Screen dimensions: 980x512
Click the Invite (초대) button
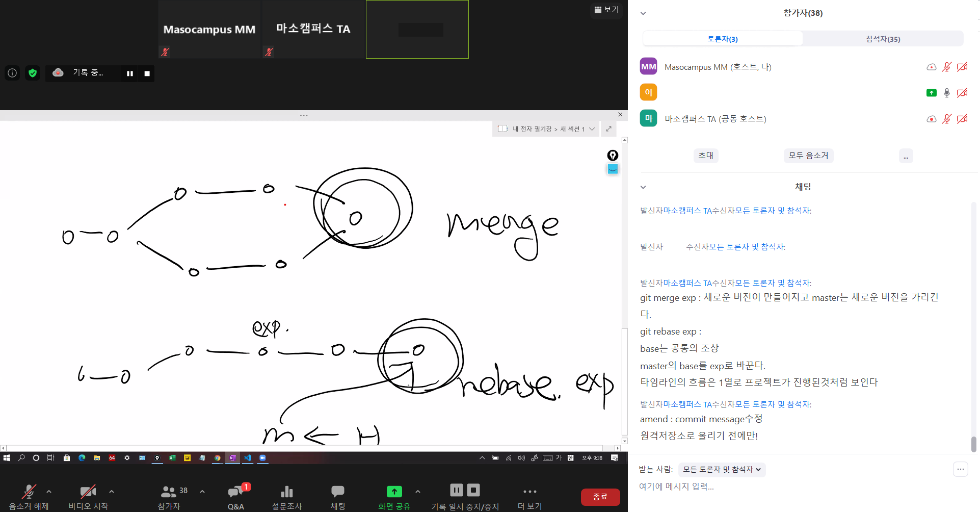(x=706, y=156)
